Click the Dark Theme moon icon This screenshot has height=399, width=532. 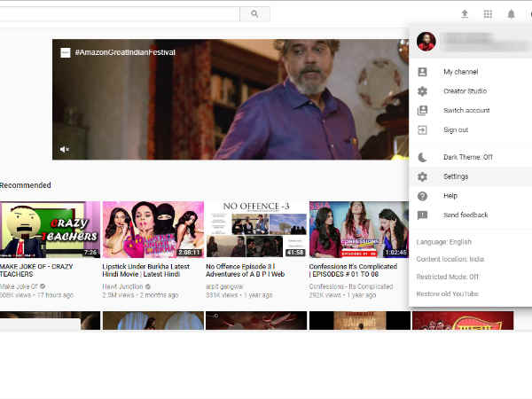[422, 157]
